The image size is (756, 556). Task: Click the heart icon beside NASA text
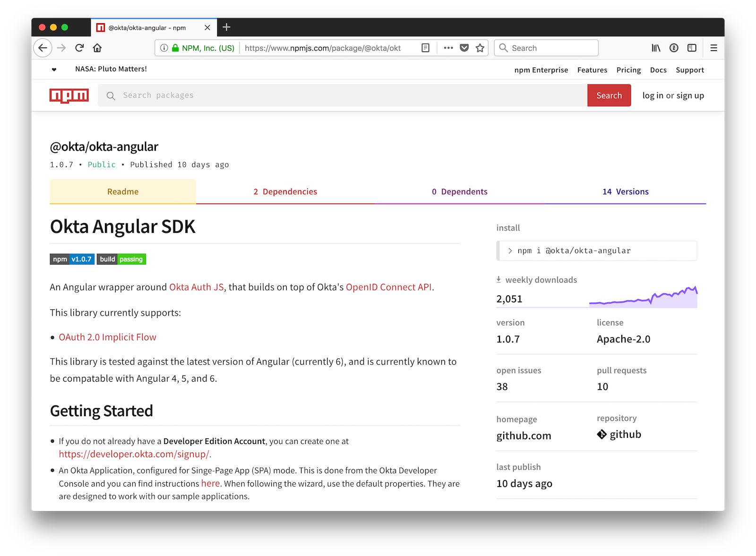54,69
